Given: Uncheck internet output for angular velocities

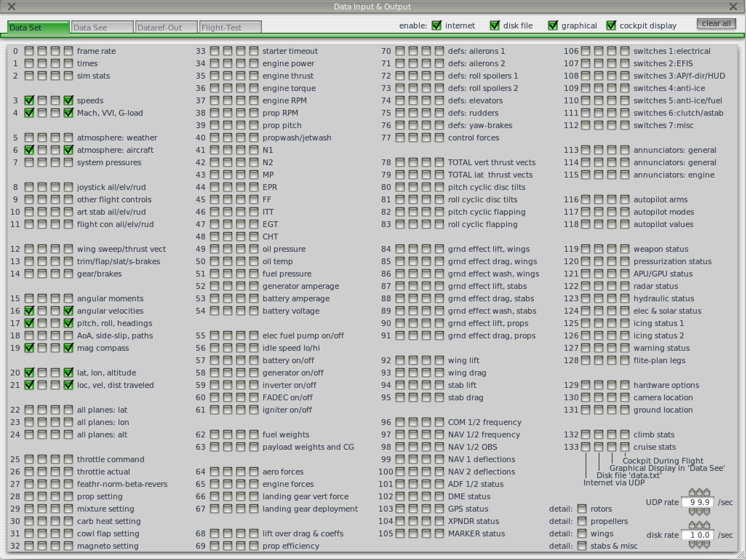Looking at the screenshot, I should click(x=29, y=311).
